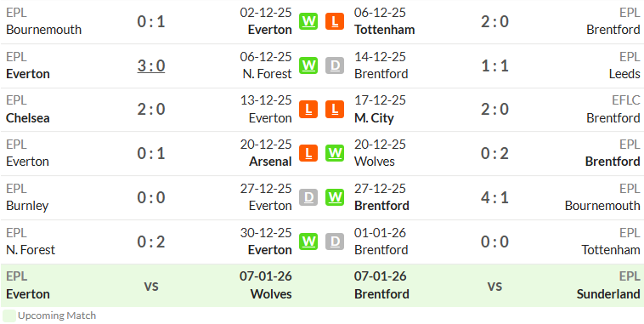
Task: Click the green W badge for N. Forest vs Everton 30-12-25
Action: pos(308,242)
